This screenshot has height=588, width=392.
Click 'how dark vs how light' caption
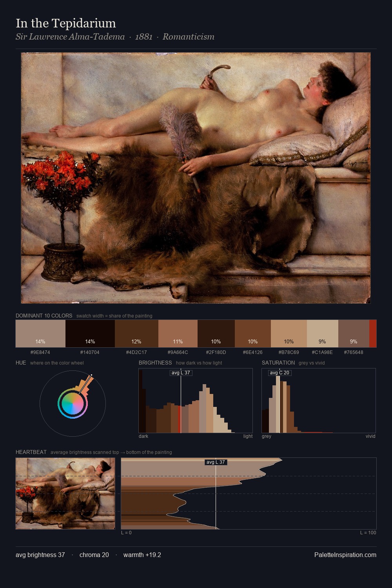tap(199, 363)
